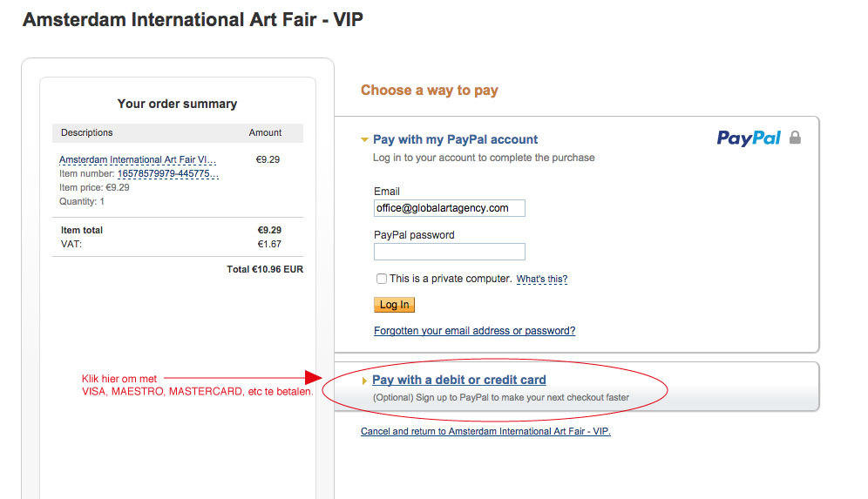Open Forgotten your email address or password link

pos(474,331)
